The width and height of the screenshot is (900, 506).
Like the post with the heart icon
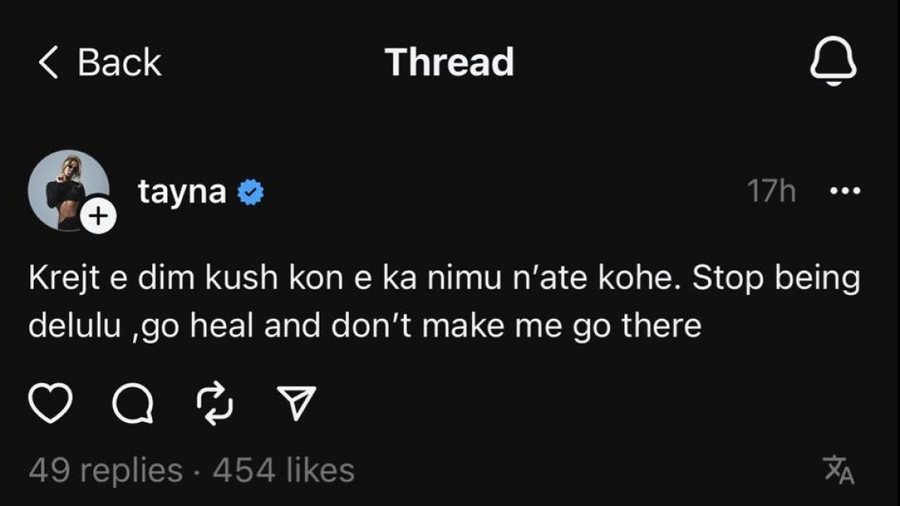pos(51,404)
